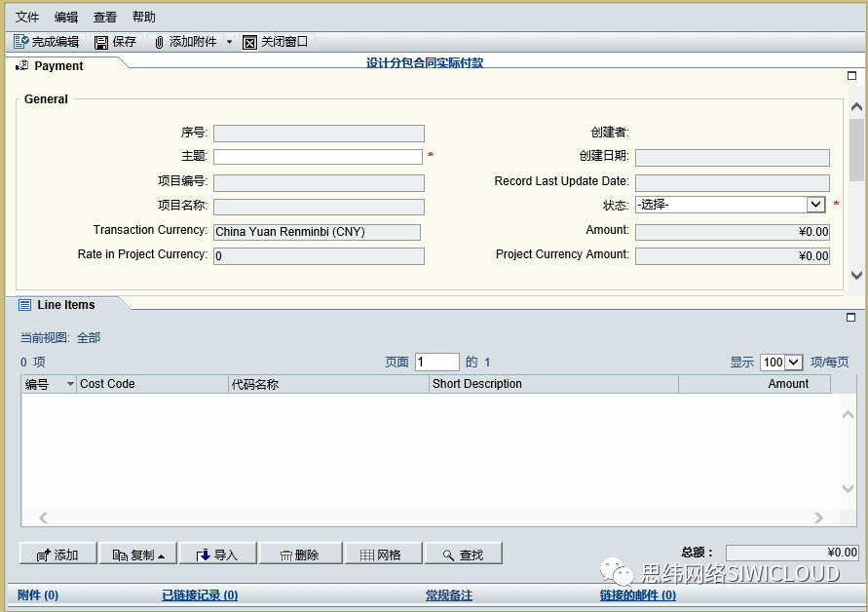Click the 导入 import button
Image resolution: width=868 pixels, height=612 pixels.
pyautogui.click(x=218, y=554)
